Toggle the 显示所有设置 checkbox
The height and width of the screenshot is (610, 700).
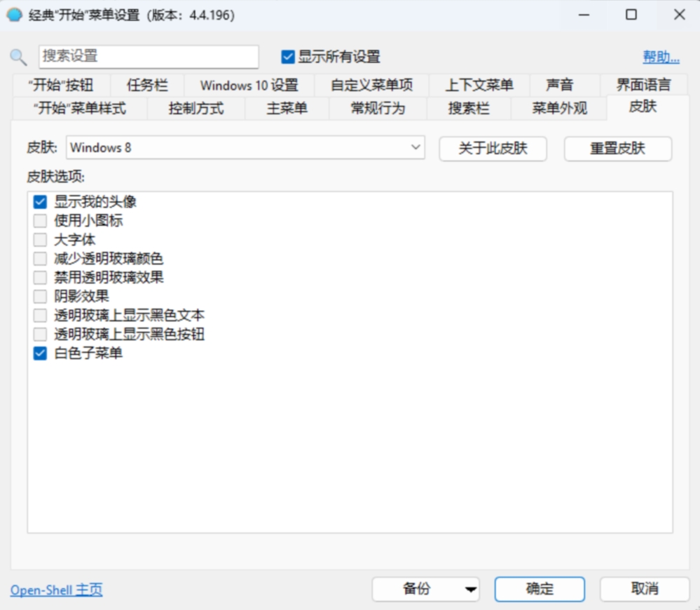288,57
